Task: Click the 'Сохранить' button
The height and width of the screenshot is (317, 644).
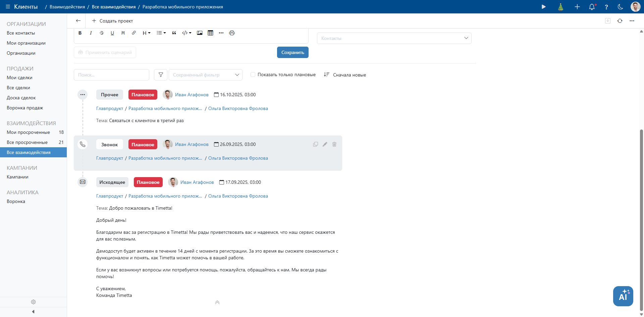Action: (x=292, y=52)
